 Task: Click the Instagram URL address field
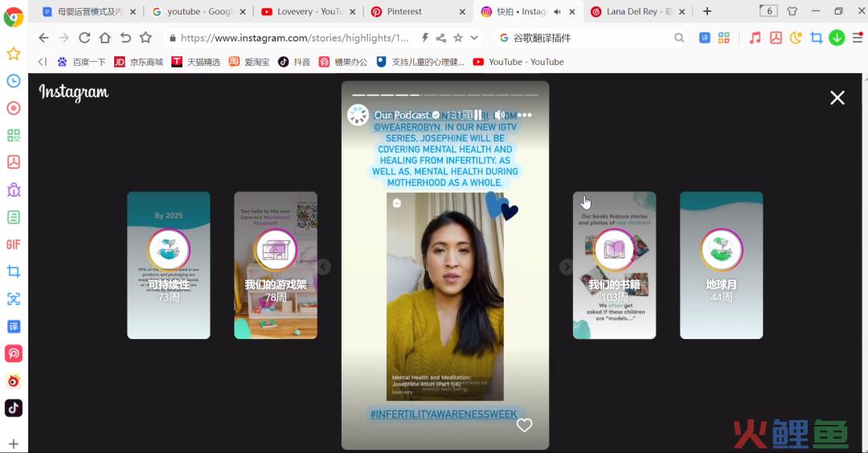pos(294,38)
